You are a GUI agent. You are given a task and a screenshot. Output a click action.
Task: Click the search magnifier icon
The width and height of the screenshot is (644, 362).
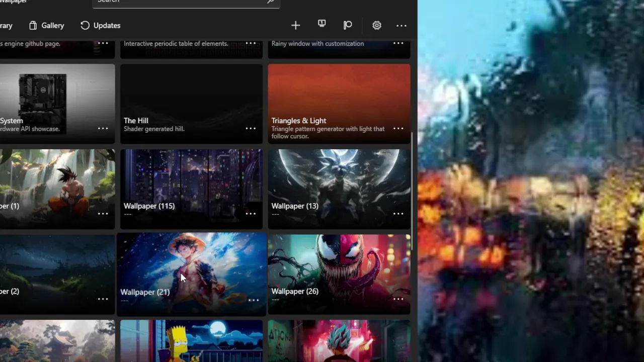coord(271,2)
